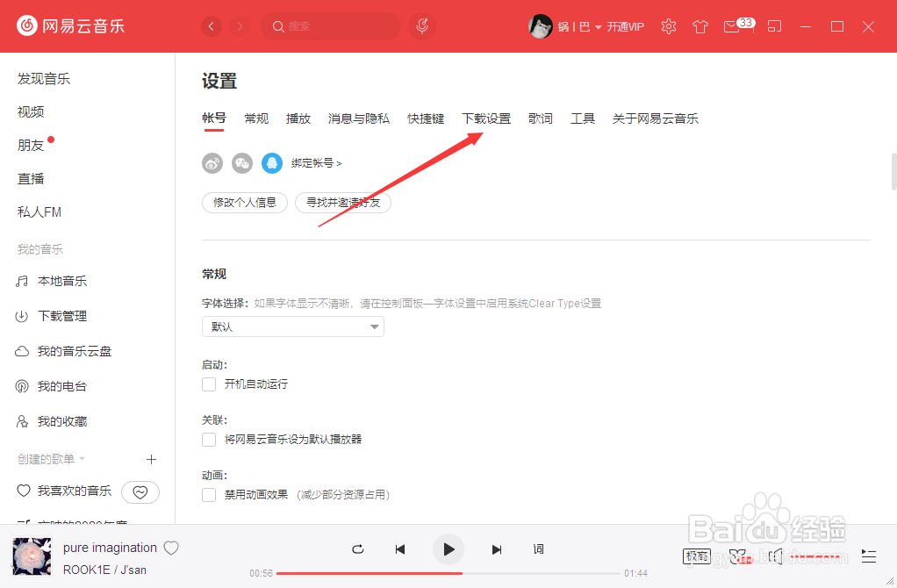Check 将网易云音乐设为默认播放器
Viewport: 897px width, 588px height.
tap(209, 440)
